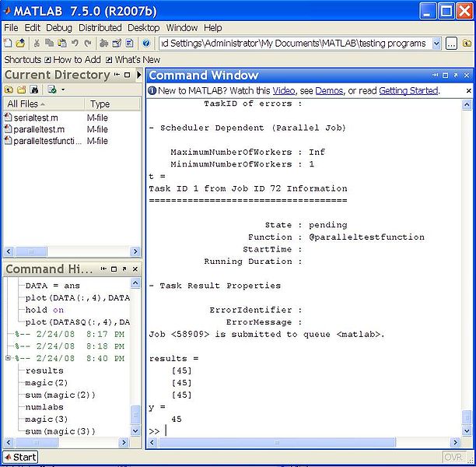Click Find Files binoculars icon

pyautogui.click(x=34, y=90)
